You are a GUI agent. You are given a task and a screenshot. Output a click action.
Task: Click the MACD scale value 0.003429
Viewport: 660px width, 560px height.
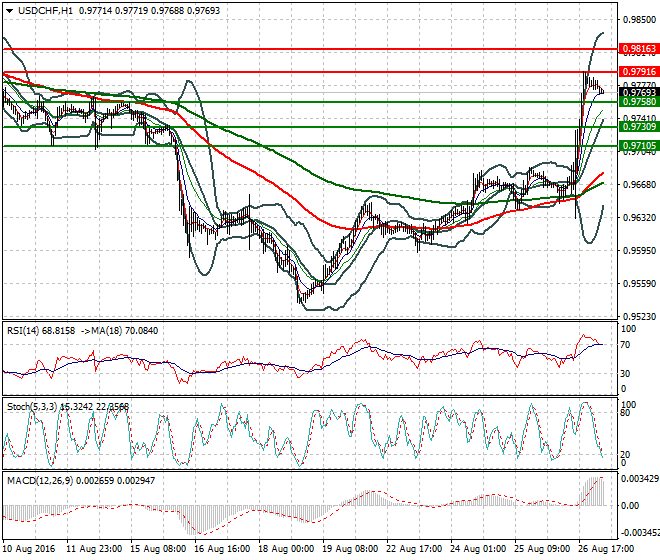coord(640,479)
